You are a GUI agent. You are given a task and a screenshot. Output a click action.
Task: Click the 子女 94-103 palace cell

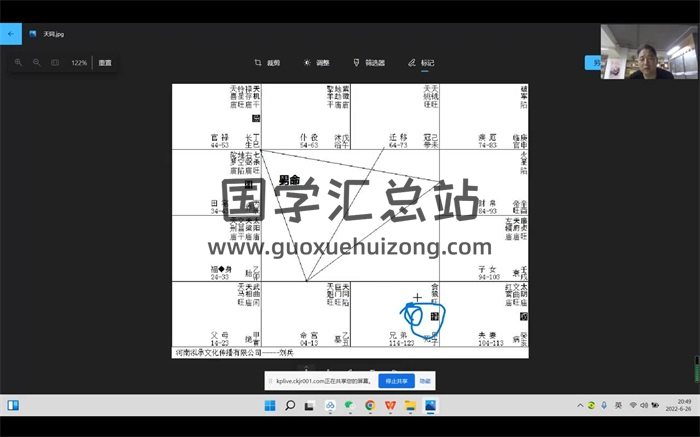tap(484, 249)
